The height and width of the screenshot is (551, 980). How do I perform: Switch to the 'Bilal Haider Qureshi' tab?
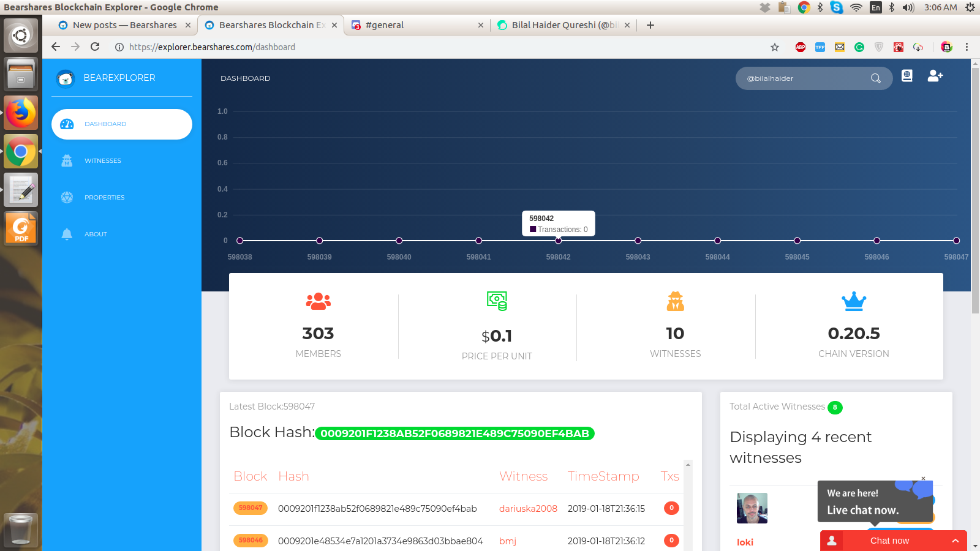point(563,25)
